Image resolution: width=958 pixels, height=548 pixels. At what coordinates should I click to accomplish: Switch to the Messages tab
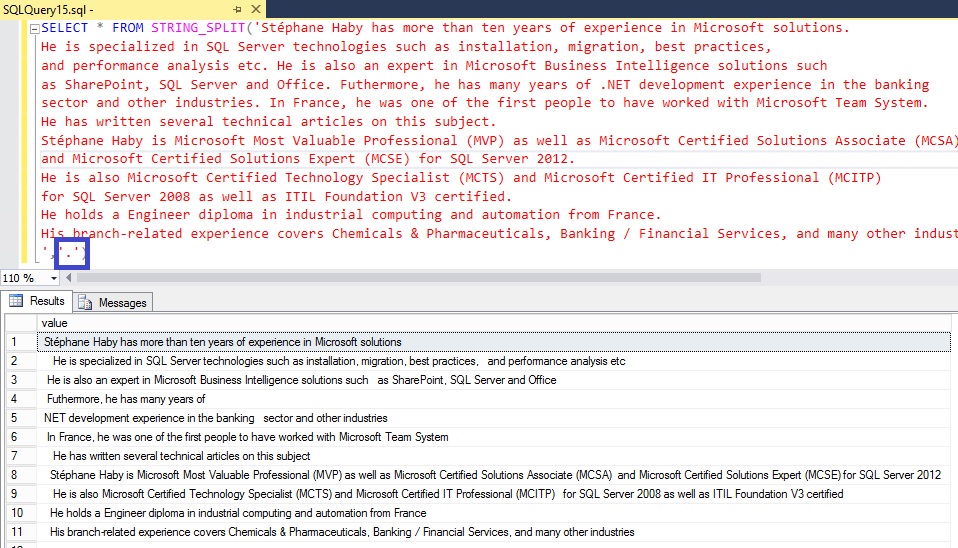[113, 303]
